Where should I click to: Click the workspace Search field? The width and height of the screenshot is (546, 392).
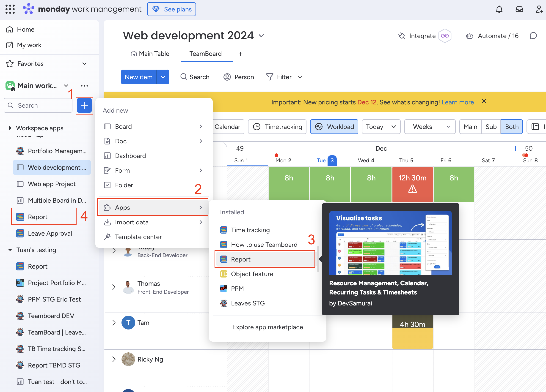point(38,105)
